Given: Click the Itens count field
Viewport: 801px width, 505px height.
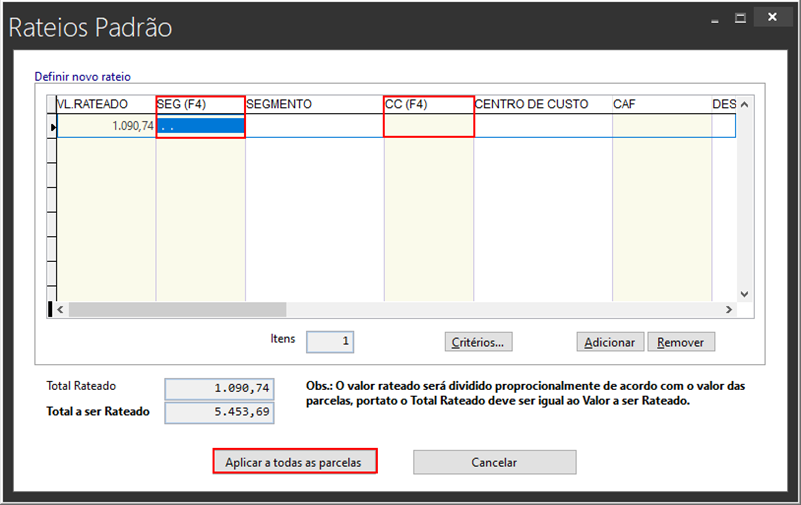Looking at the screenshot, I should [x=330, y=342].
